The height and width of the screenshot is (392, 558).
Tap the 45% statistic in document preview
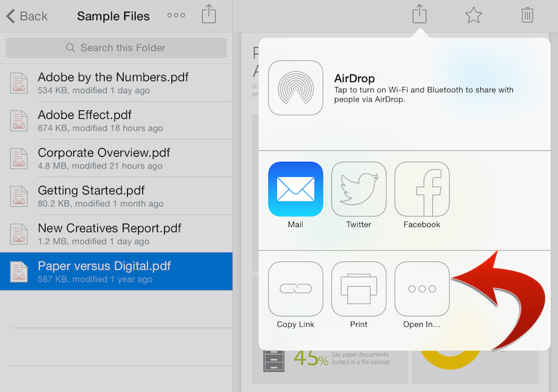(x=311, y=358)
